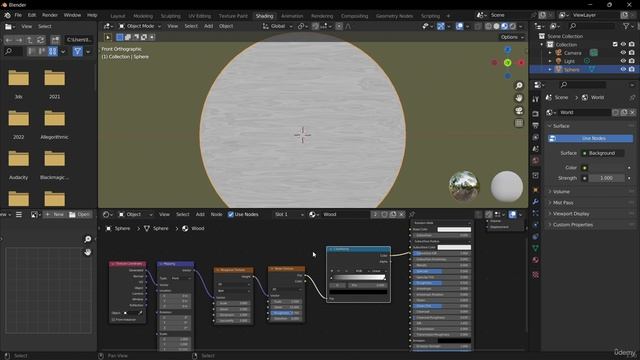Image resolution: width=640 pixels, height=360 pixels.
Task: Open the Texture properties tab icon
Action: (x=536, y=275)
